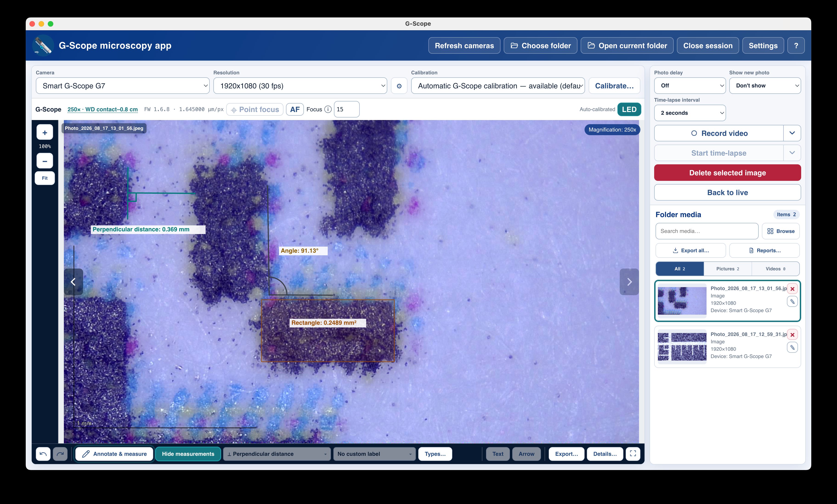The image size is (837, 504).
Task: Open Time-lapse interval dropdown
Action: tap(690, 113)
